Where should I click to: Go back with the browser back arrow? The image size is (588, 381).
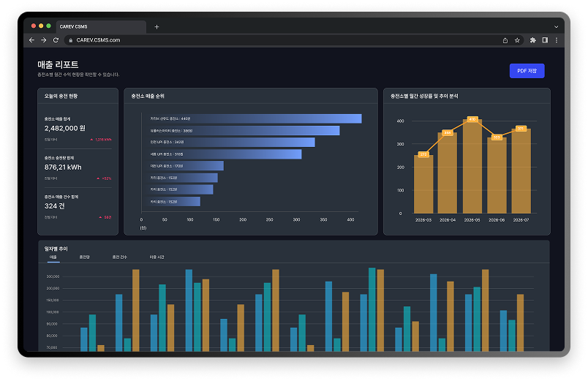[31, 40]
